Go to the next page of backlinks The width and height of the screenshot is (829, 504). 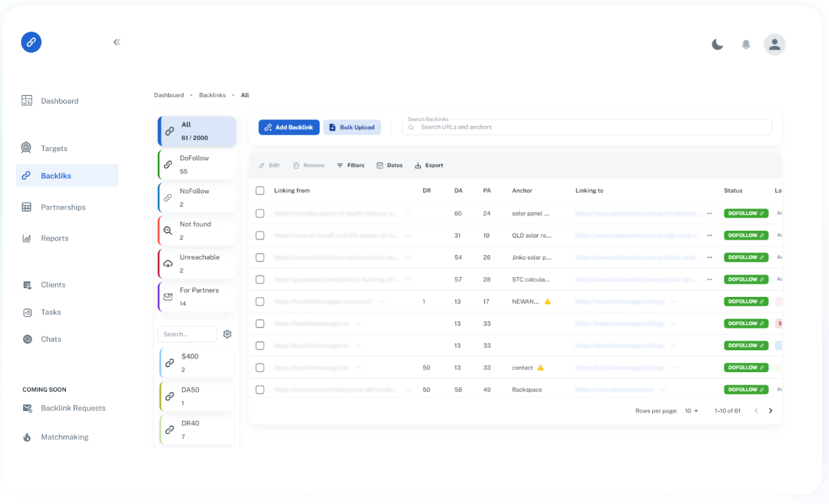tap(770, 410)
